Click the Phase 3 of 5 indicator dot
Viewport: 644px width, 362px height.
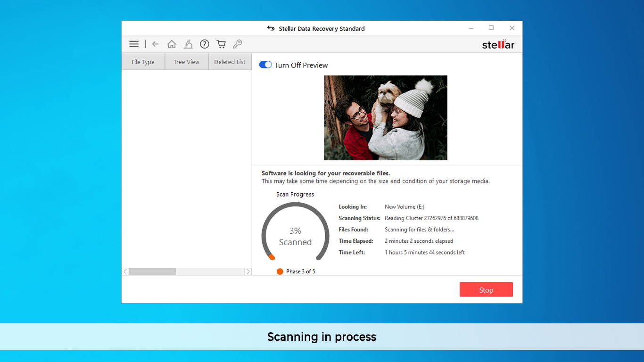tap(280, 271)
